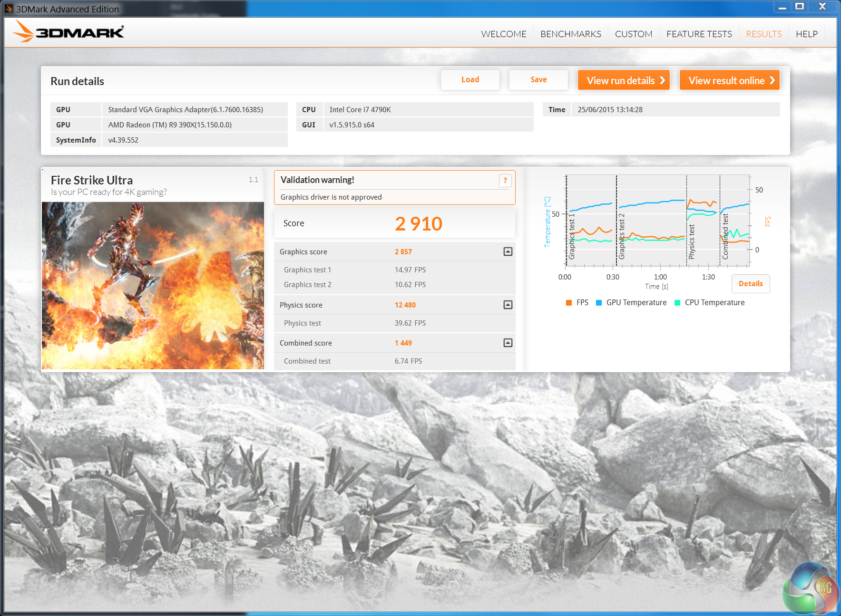Click the orange FPS legend square
Viewport: 841px width, 616px height.
point(569,303)
